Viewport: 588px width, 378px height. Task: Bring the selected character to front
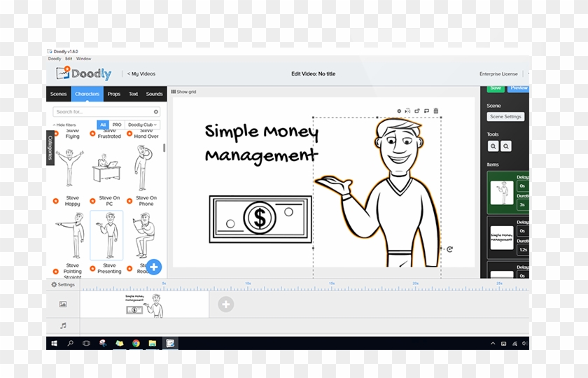tap(417, 111)
